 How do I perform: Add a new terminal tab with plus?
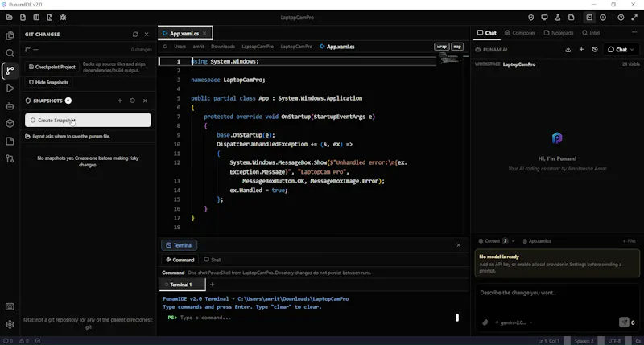(213, 285)
